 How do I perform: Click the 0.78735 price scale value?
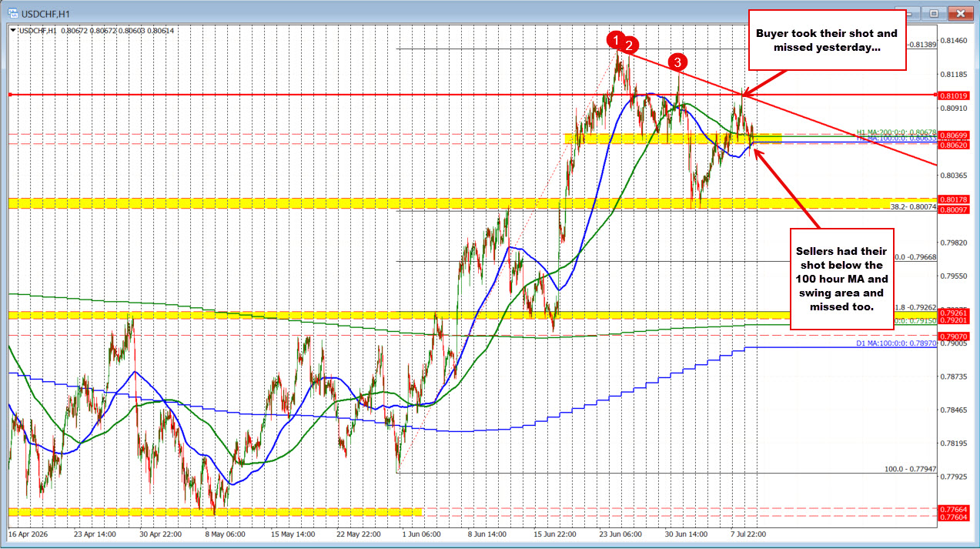click(x=953, y=377)
